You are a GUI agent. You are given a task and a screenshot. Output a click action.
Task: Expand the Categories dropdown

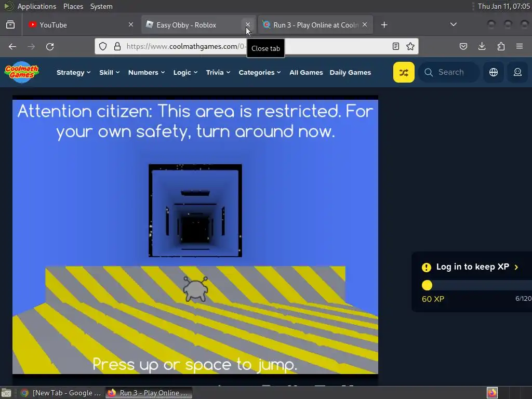260,72
